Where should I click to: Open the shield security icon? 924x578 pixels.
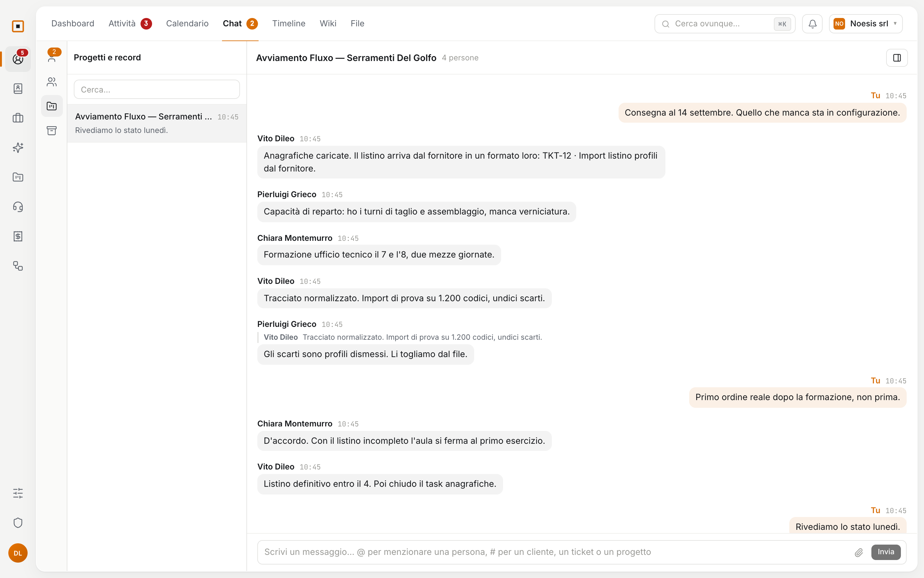coord(18,522)
